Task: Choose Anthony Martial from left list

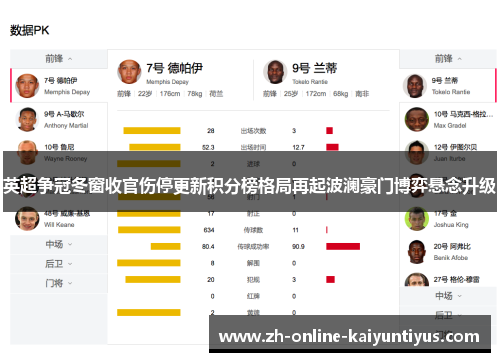Action: [x=59, y=119]
